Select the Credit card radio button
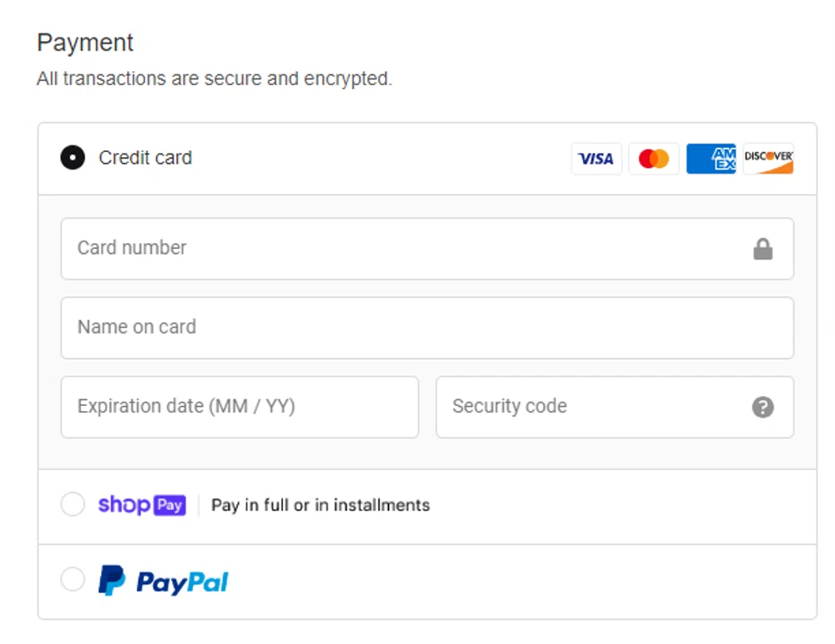Image resolution: width=835 pixels, height=644 pixels. point(73,158)
